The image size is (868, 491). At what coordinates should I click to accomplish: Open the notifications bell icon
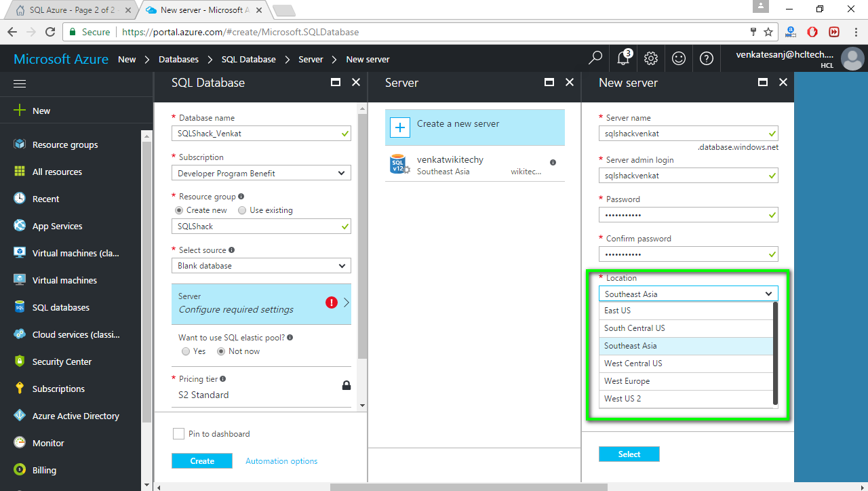[x=623, y=59]
